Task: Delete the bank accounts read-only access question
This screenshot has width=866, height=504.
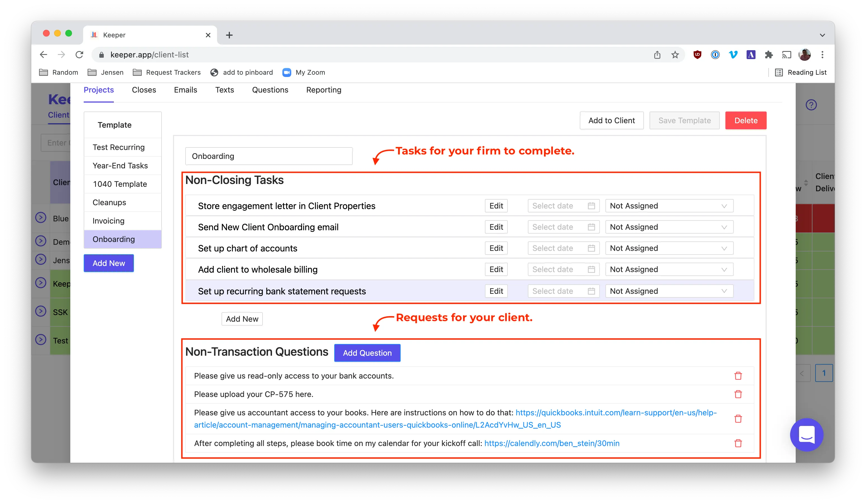Action: point(738,375)
